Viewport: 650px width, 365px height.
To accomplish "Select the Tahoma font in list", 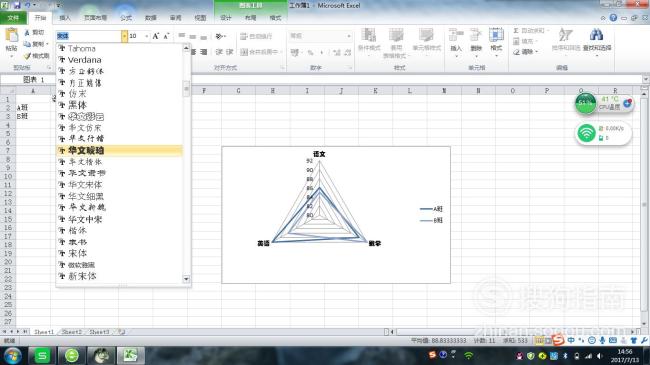I will coord(119,49).
